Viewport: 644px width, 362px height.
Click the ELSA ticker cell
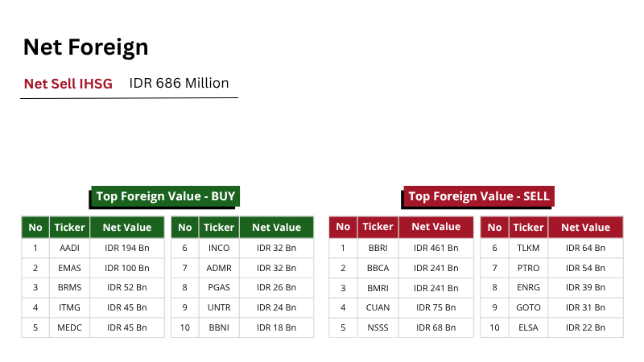(x=529, y=327)
